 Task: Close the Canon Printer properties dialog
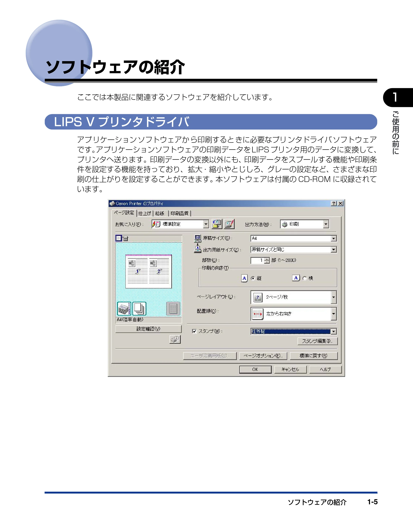(341, 203)
